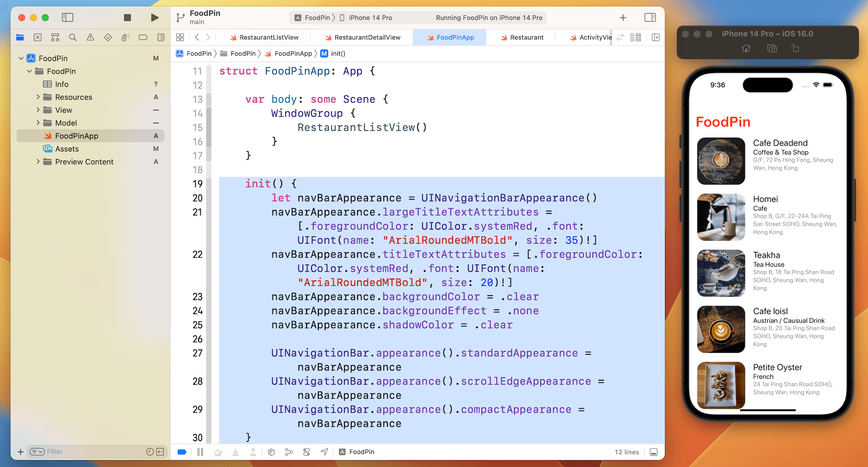Screen dimensions: 868x467
Task: Toggle breakpoint activation in debug bar
Action: pos(182,452)
